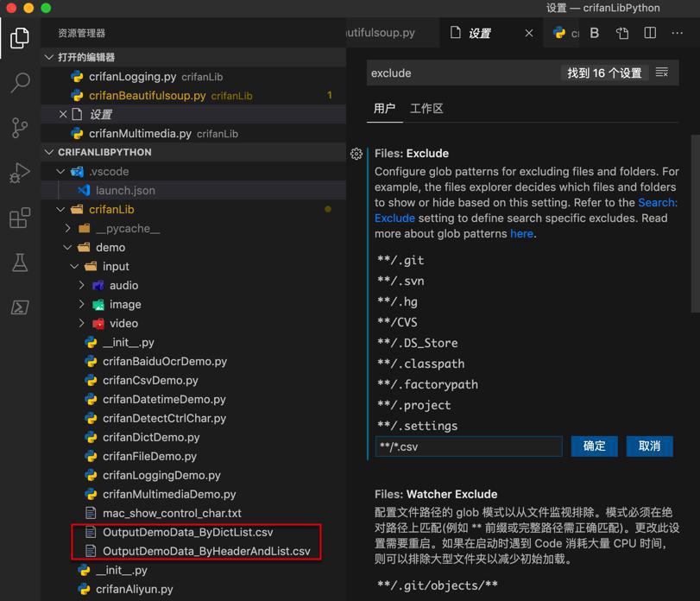Collapse the crifanLib folder
Screen dimensions: 700x601
pos(193,210)
